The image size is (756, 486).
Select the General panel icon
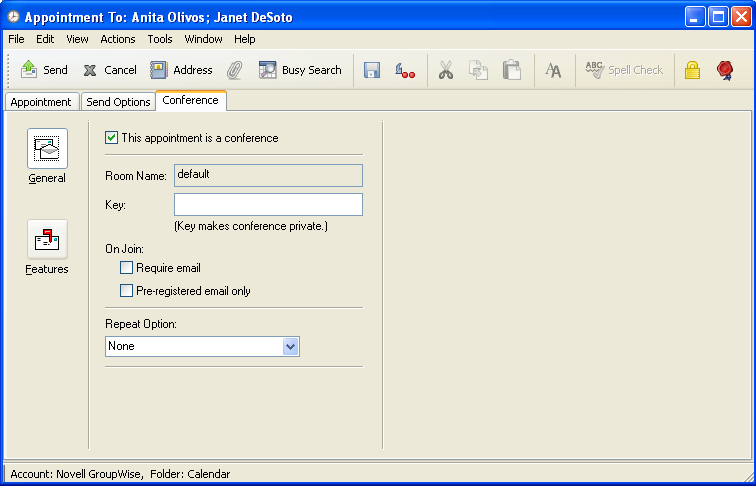47,148
